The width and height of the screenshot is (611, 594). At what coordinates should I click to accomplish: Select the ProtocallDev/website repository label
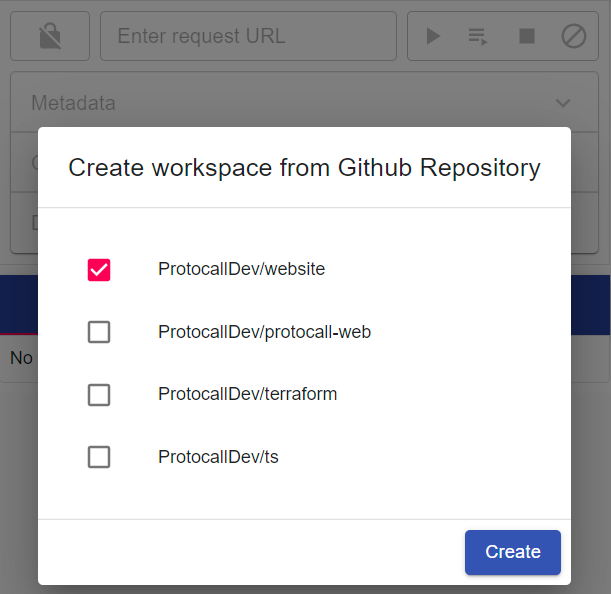pos(241,269)
